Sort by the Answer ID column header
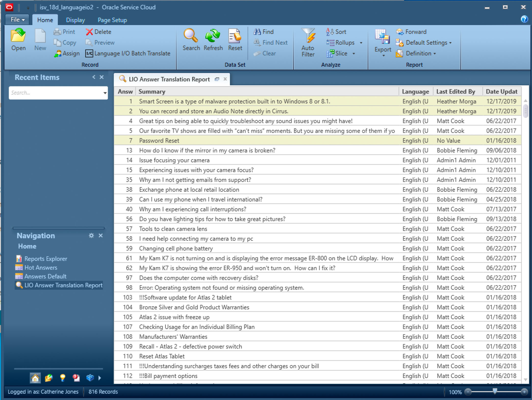 125,91
